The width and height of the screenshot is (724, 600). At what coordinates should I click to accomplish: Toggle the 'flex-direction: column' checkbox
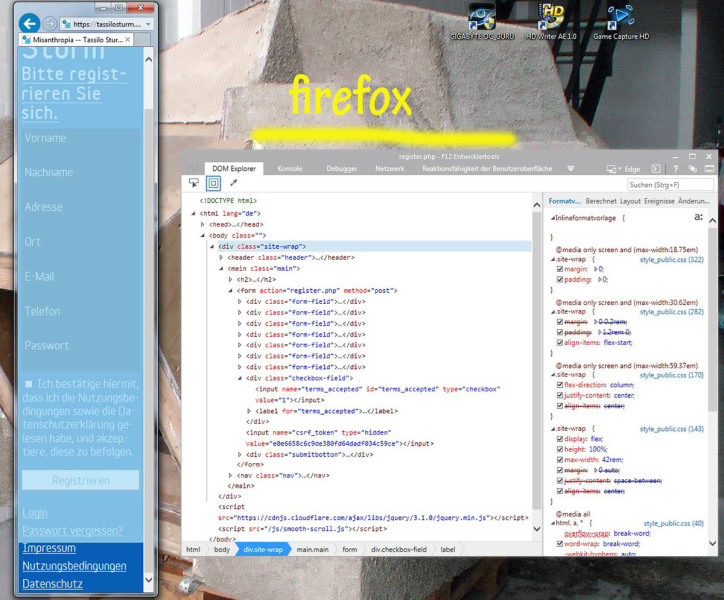pyautogui.click(x=560, y=385)
